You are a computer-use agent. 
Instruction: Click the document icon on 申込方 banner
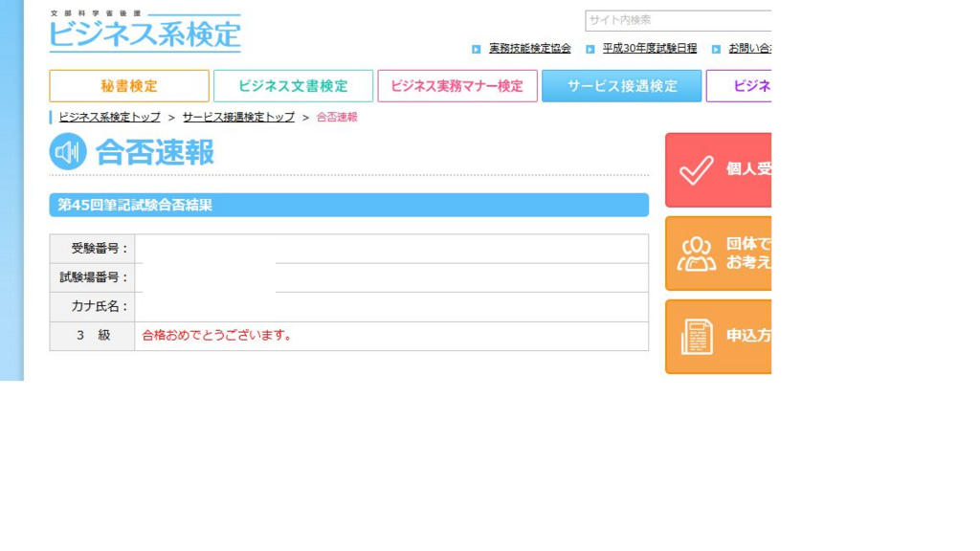(697, 337)
